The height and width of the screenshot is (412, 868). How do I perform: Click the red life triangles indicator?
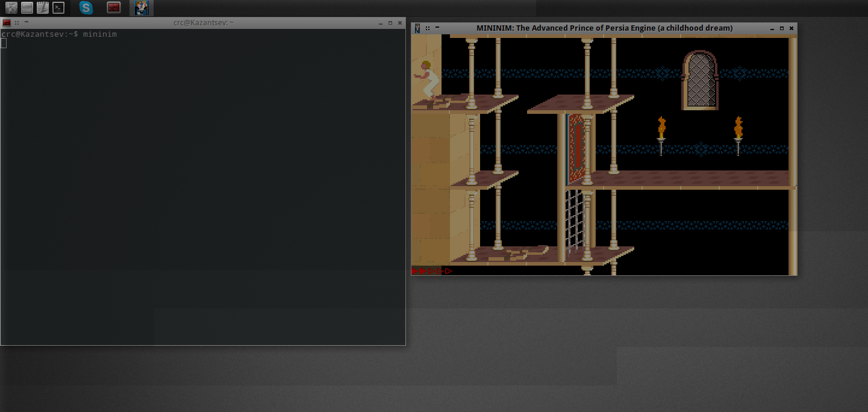(432, 271)
